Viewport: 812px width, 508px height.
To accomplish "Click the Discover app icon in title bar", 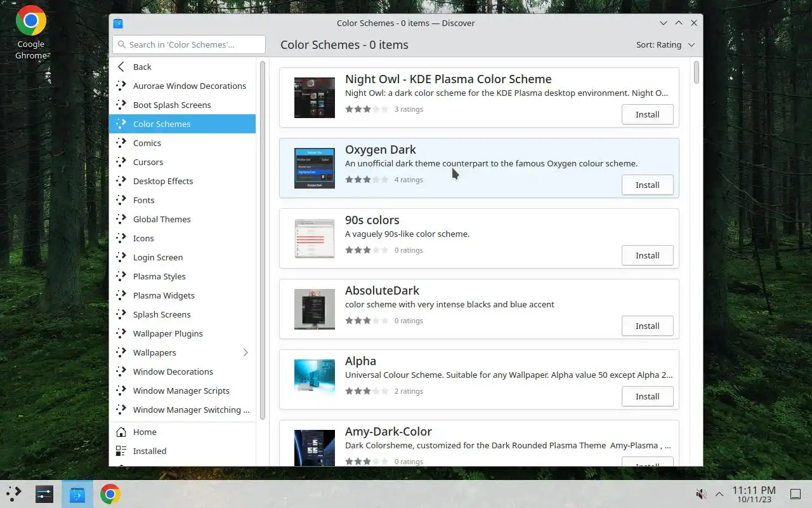I will pos(118,23).
